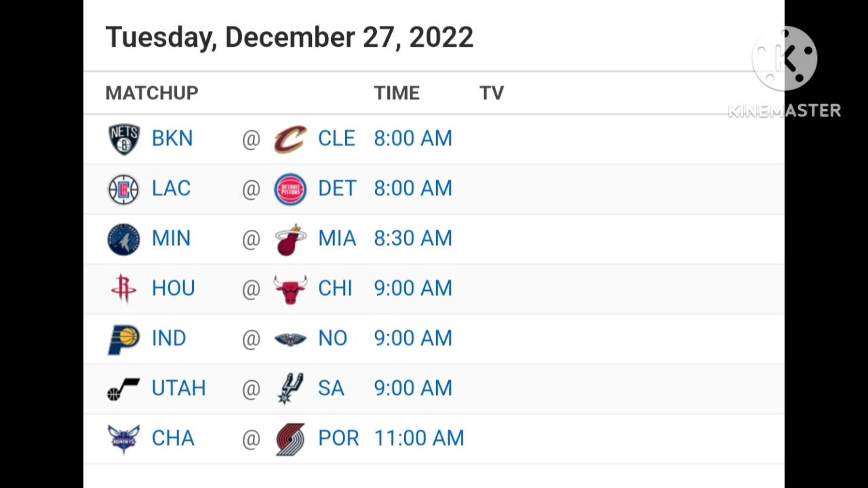Image resolution: width=868 pixels, height=488 pixels.
Task: Click the Minnesota Timberwolves logo
Action: (123, 239)
